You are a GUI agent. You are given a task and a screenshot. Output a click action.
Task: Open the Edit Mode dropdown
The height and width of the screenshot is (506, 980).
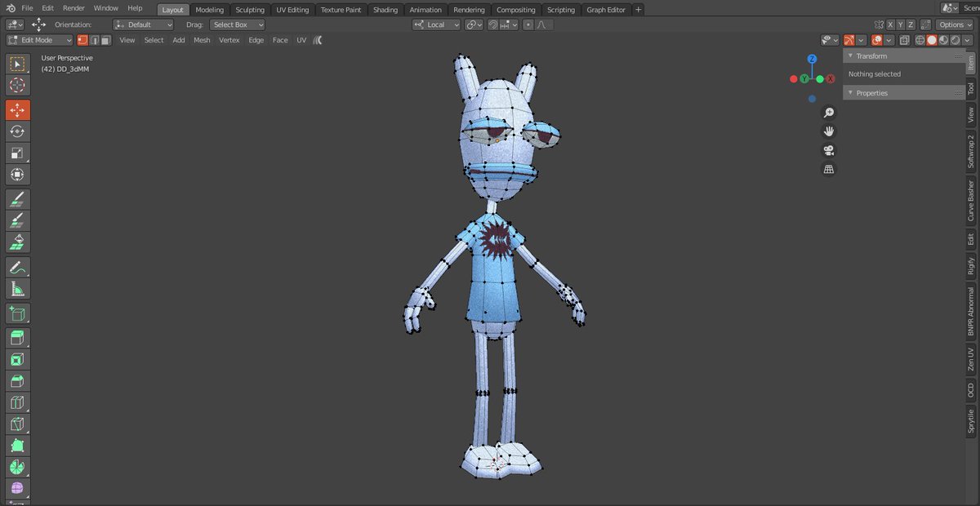coord(40,40)
